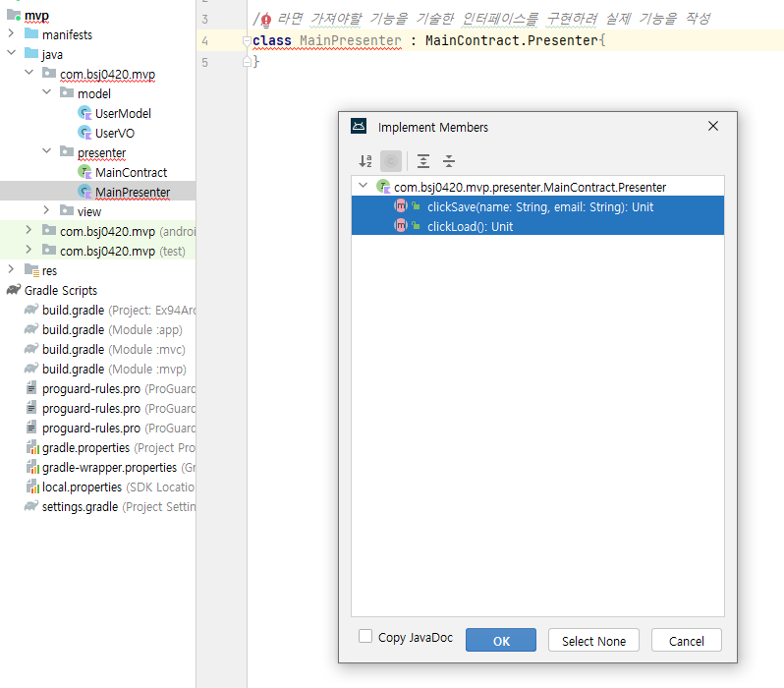Select the Gradle Scripts node
Viewport: 784px width, 688px height.
click(61, 291)
